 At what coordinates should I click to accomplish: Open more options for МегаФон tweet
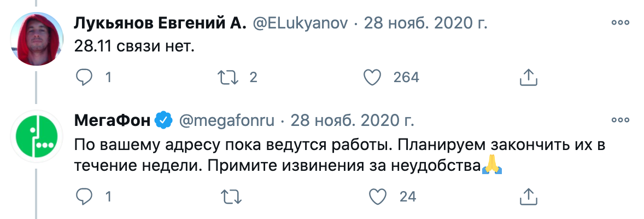pyautogui.click(x=620, y=120)
